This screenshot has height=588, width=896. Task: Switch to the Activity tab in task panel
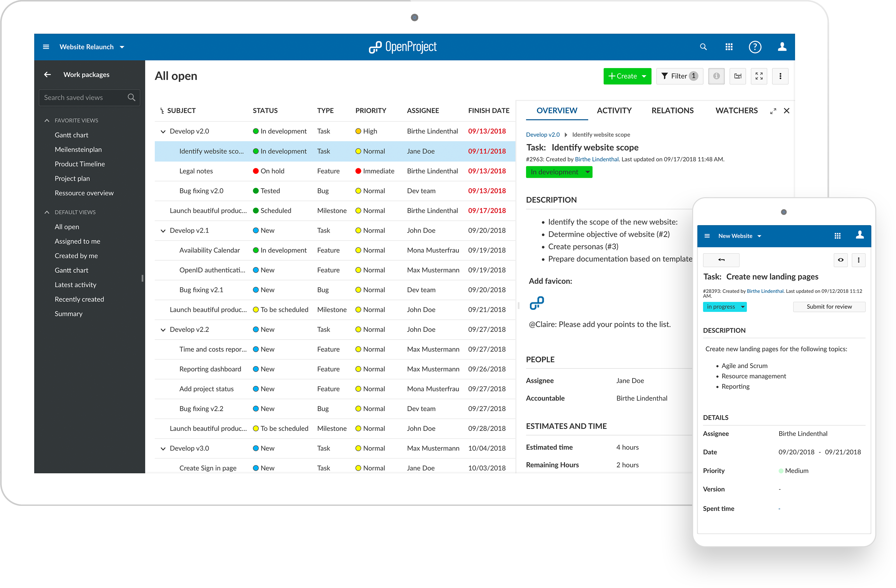pyautogui.click(x=614, y=110)
